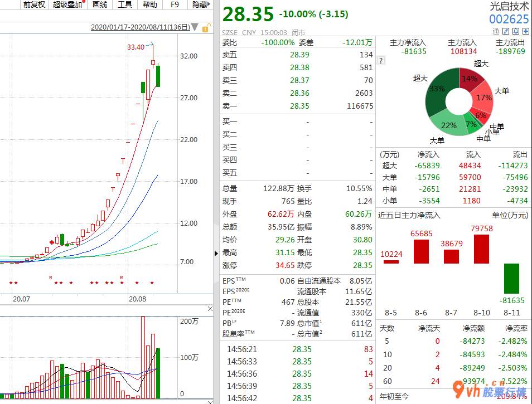Image resolution: width=532 pixels, height=404 pixels.
Task: Open the 画线 drawing menu
Action: 99,4
